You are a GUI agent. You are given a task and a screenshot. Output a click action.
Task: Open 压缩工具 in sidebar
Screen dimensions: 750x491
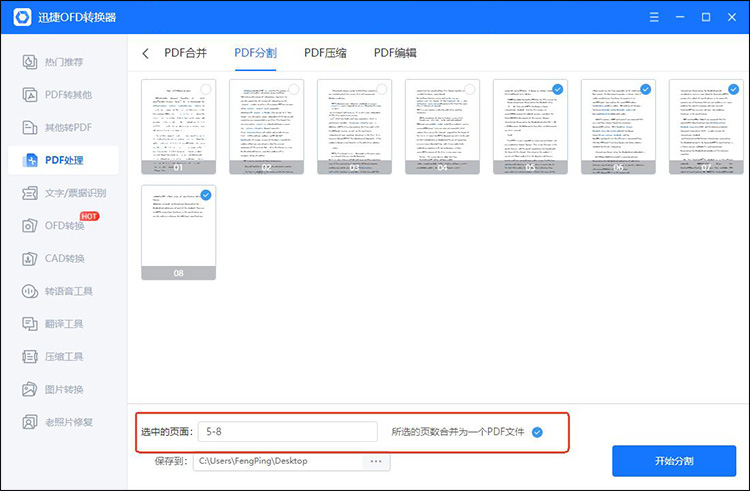pos(64,357)
